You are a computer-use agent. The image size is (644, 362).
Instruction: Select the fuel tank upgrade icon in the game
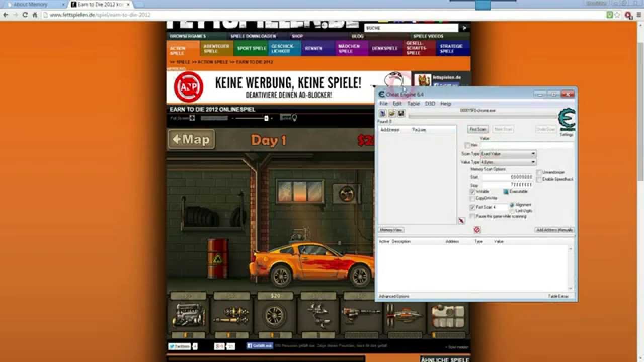[x=448, y=315]
